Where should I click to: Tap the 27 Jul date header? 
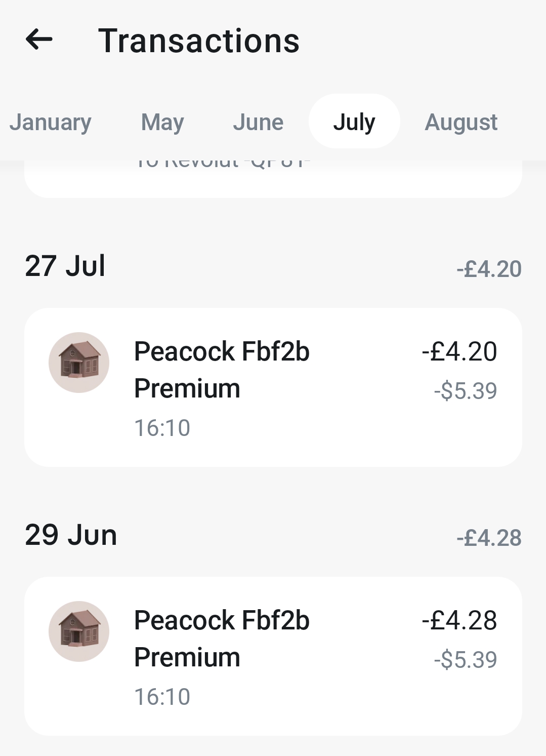tap(65, 266)
